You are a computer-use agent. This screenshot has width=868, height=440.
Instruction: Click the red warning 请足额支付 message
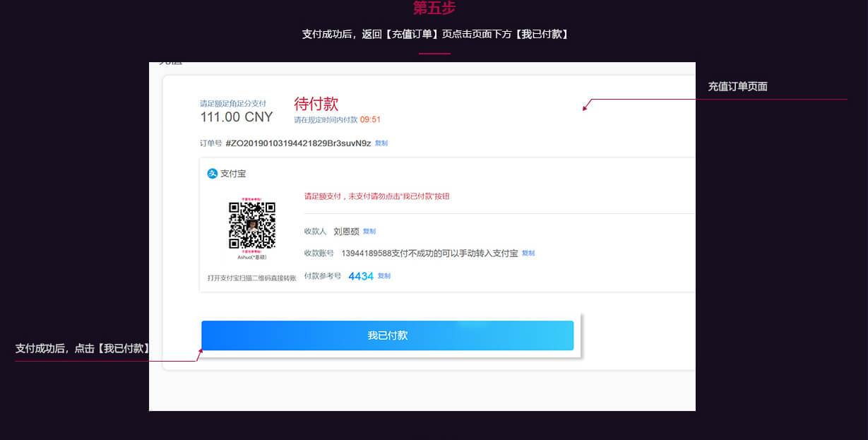(x=377, y=196)
